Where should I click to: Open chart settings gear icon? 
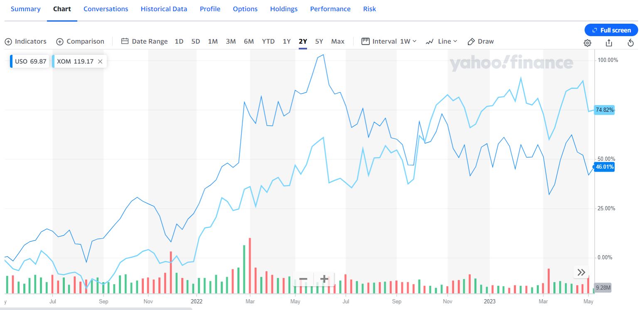(587, 43)
